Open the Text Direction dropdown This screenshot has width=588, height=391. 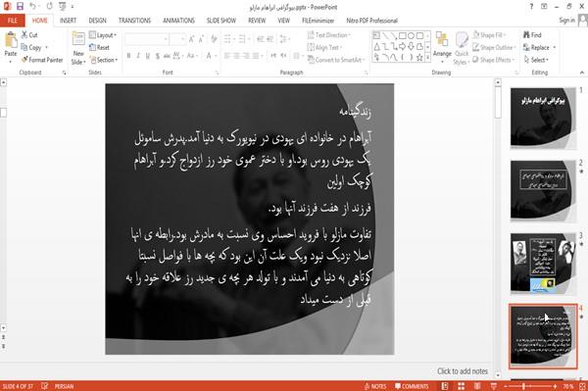click(x=329, y=35)
